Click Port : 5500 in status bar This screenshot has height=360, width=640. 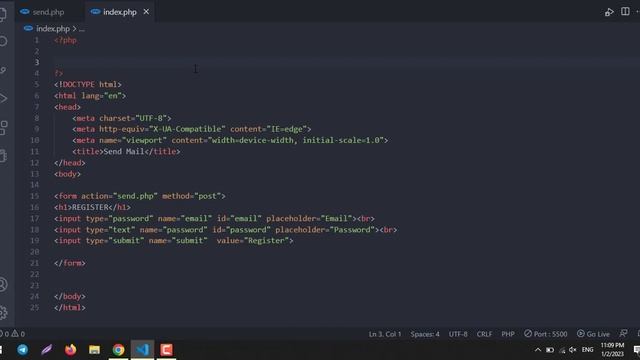coord(546,334)
